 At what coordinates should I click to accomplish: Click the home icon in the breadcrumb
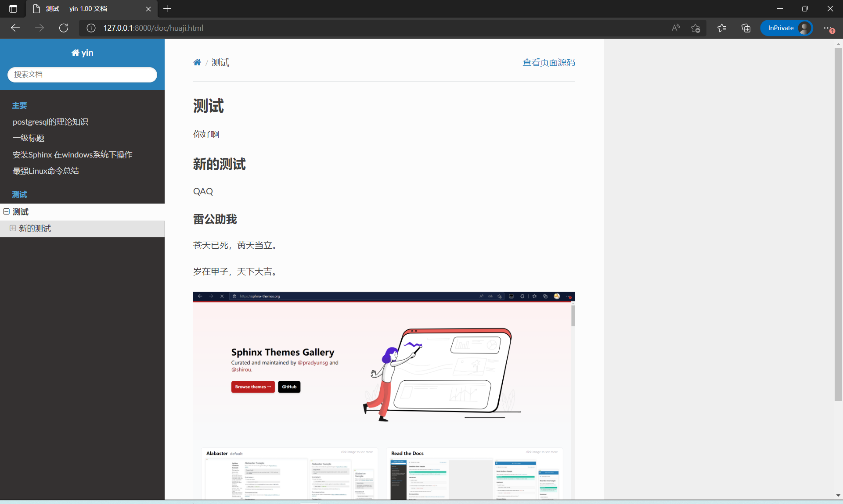point(197,62)
